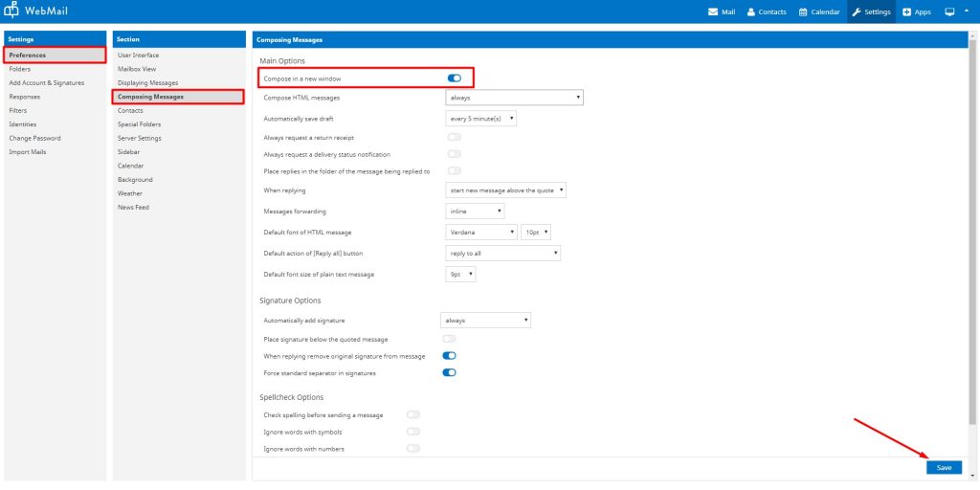Enable Always request a return receipt
The width and height of the screenshot is (980, 490).
coord(455,138)
